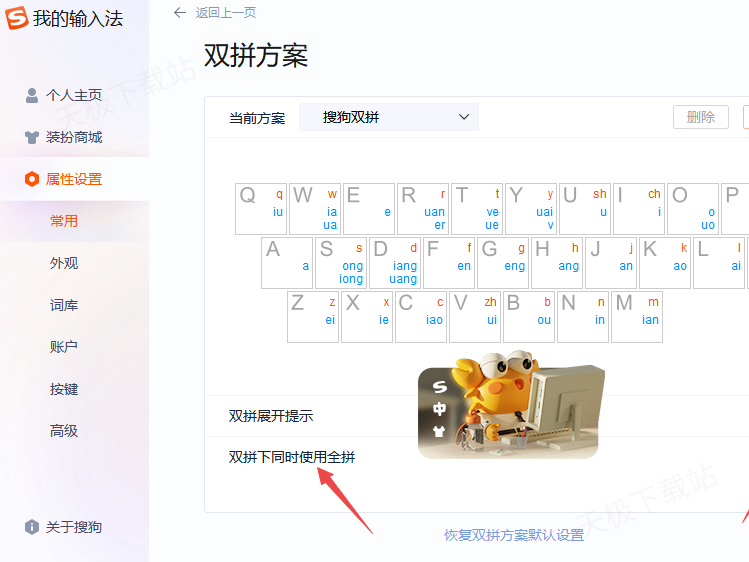The image size is (749, 562).
Task: Click the Y key (uai v)
Action: pos(531,209)
